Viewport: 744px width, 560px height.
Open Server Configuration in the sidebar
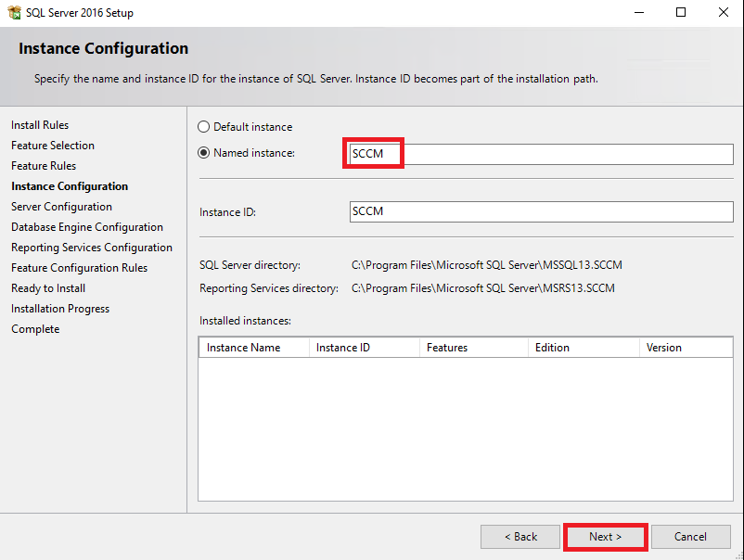click(61, 207)
